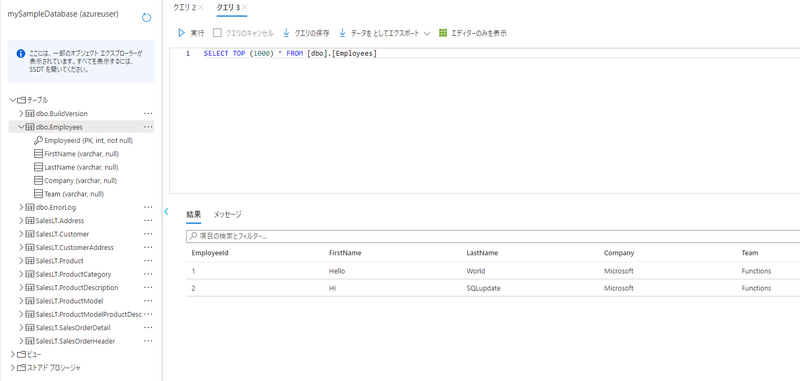Close the クエリ 3 tab
This screenshot has width=800, height=381.
click(x=244, y=7)
